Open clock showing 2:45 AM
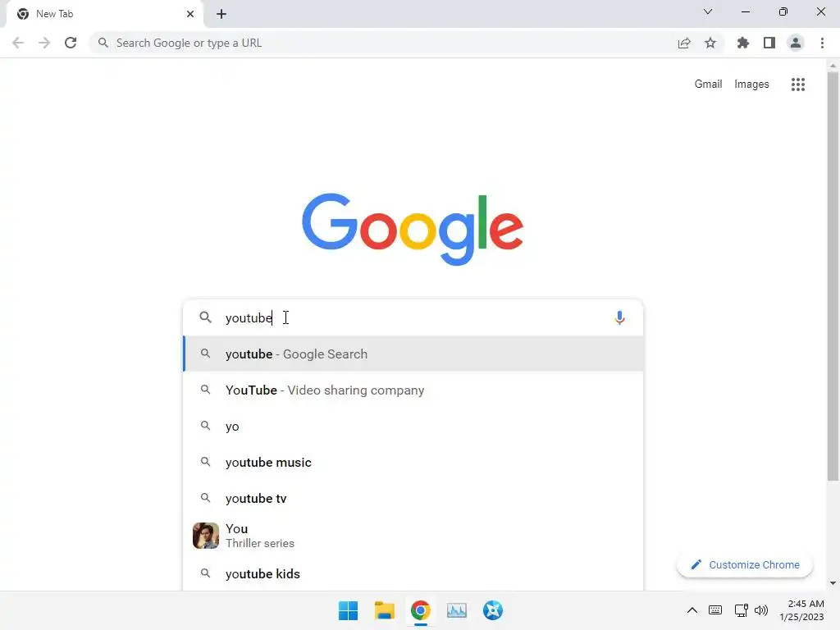This screenshot has width=840, height=630. click(x=801, y=610)
